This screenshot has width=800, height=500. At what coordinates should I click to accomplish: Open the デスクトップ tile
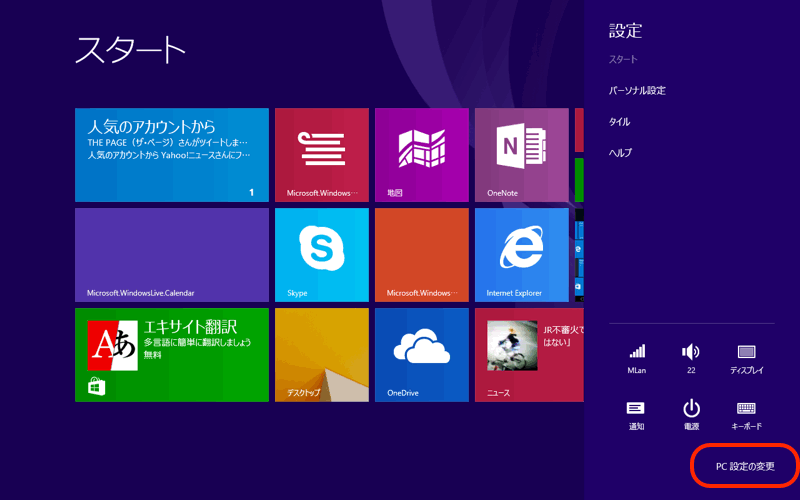click(x=321, y=354)
